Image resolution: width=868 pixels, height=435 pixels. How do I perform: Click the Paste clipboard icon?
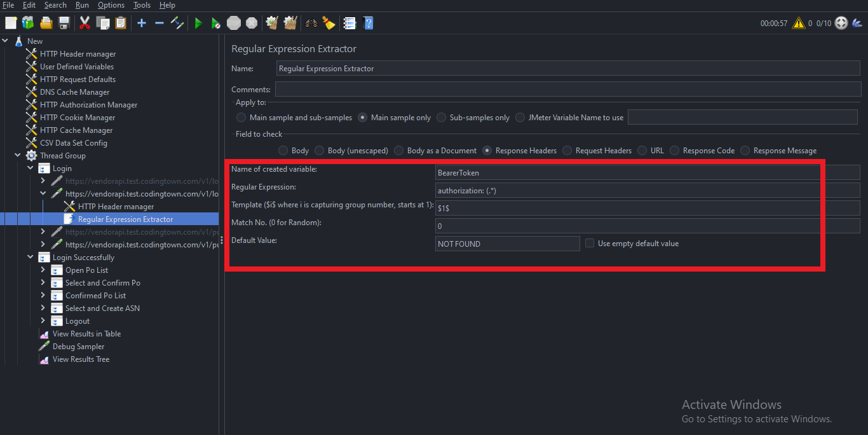pos(120,23)
